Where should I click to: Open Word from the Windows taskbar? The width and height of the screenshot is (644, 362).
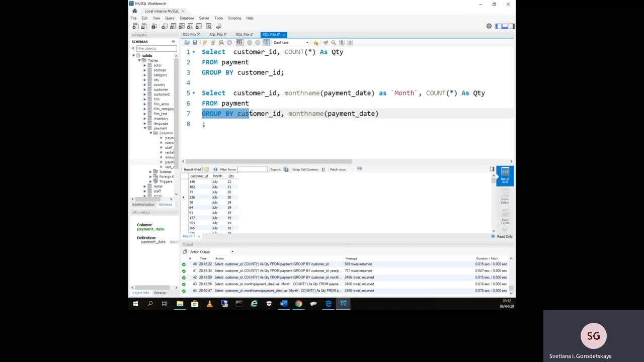tap(283, 304)
